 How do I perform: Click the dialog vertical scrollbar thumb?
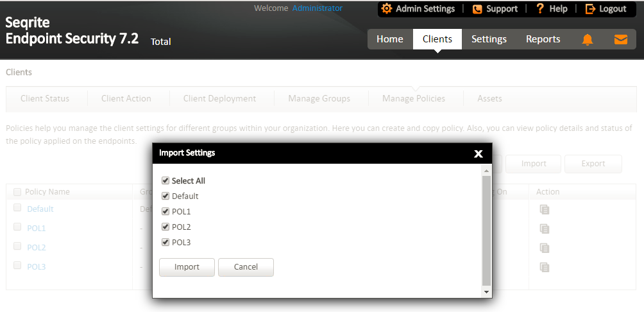tap(486, 230)
